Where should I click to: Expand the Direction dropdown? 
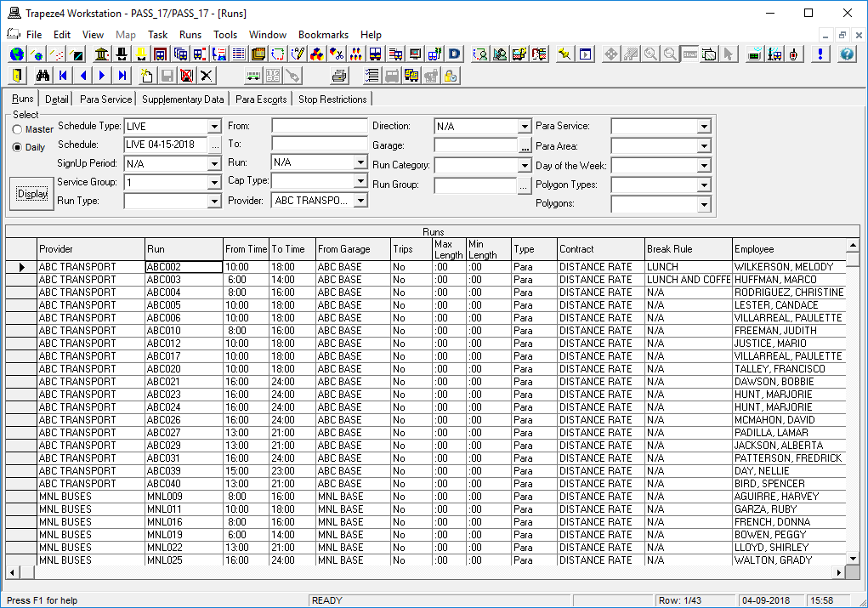pyautogui.click(x=524, y=126)
